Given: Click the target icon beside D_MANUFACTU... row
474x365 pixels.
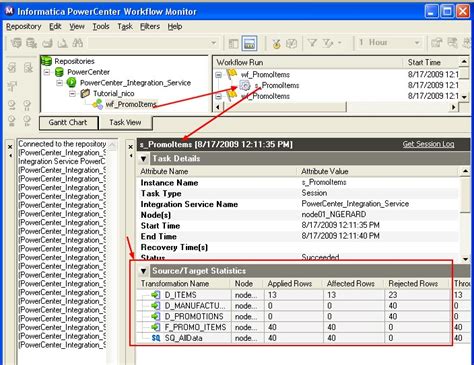Looking at the screenshot, I should point(155,305).
